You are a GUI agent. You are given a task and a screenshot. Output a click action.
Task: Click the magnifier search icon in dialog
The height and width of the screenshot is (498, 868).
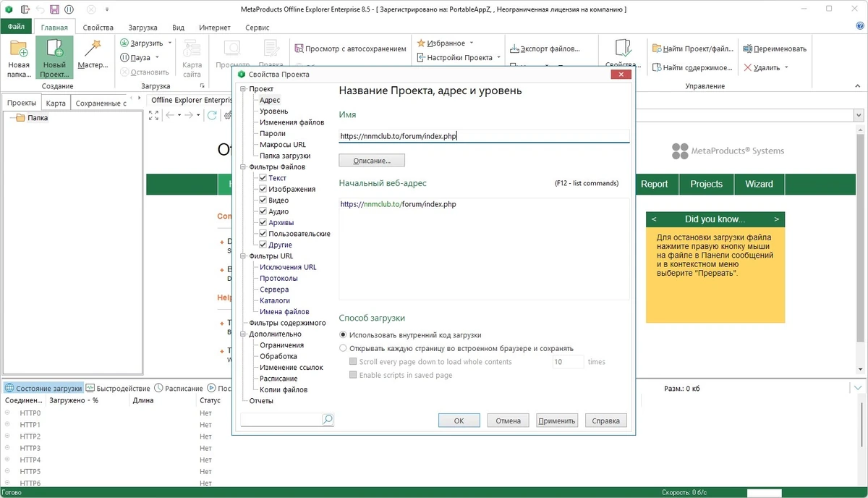[x=327, y=419]
